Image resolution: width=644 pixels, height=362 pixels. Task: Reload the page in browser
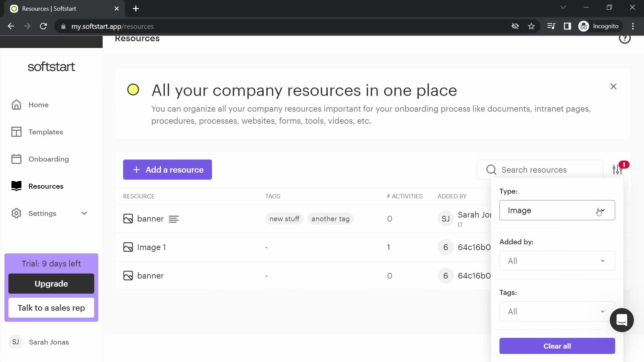pyautogui.click(x=43, y=26)
